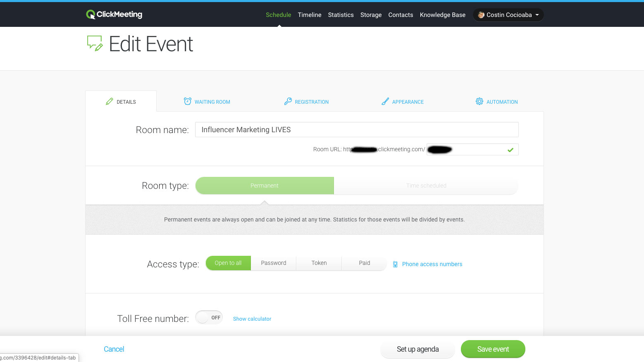Click the user avatar picture
Screen dimensions: 644x362
[x=481, y=15]
